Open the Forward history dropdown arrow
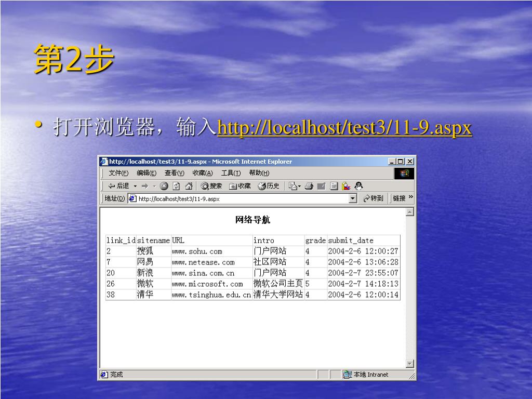 tap(154, 186)
